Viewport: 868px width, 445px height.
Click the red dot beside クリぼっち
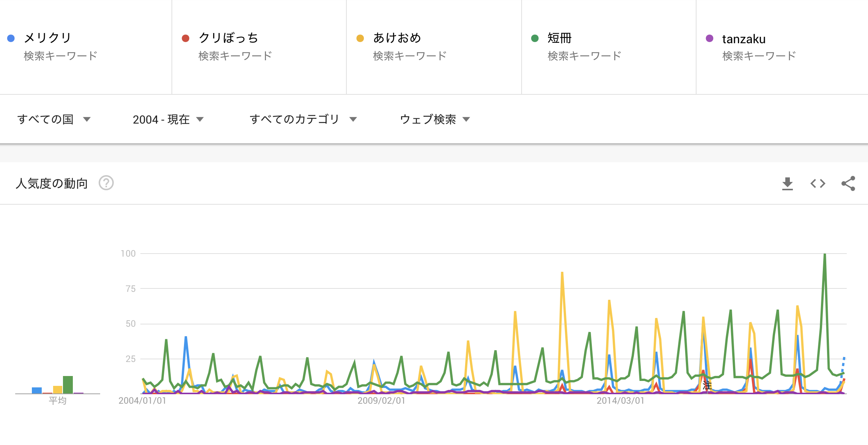(186, 38)
